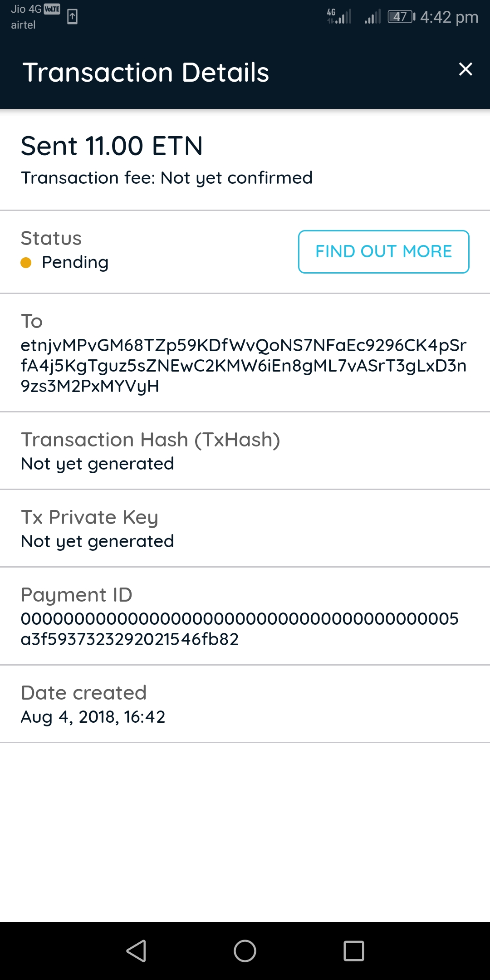Tap the recipient ETN wallet address
490x980 pixels.
244,366
